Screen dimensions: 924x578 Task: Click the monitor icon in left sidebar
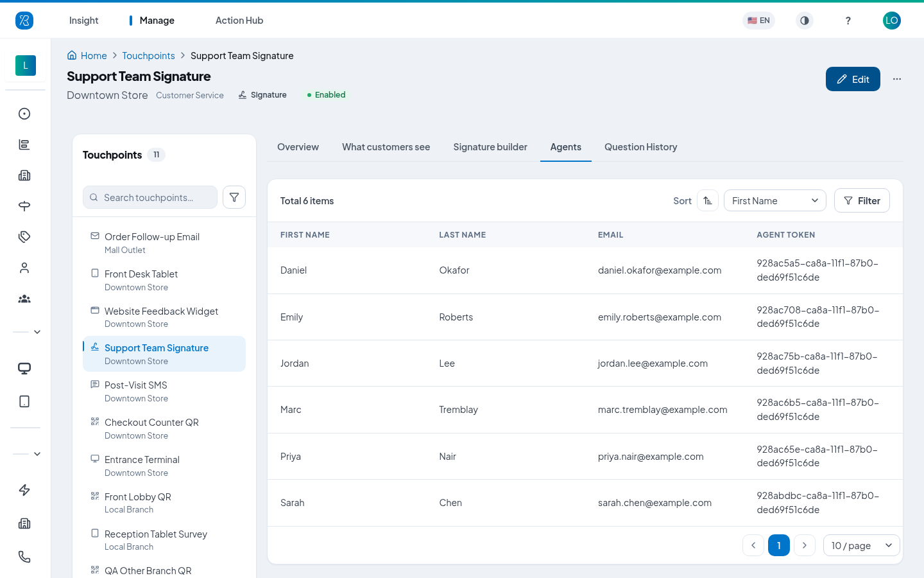[x=24, y=369]
